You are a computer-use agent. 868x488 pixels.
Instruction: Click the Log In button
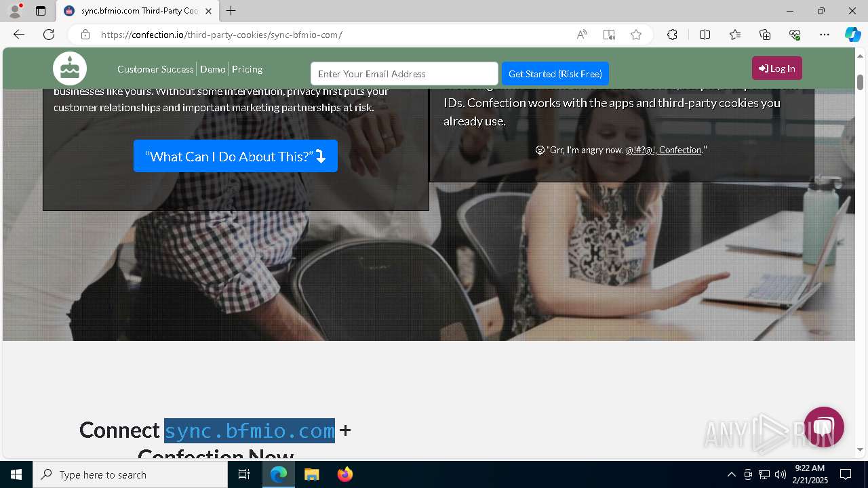point(777,68)
